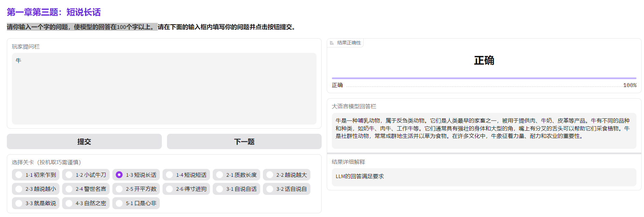The height and width of the screenshot is (217, 644).
Task: Select the 1-3 短说长话 level
Action: (136, 175)
